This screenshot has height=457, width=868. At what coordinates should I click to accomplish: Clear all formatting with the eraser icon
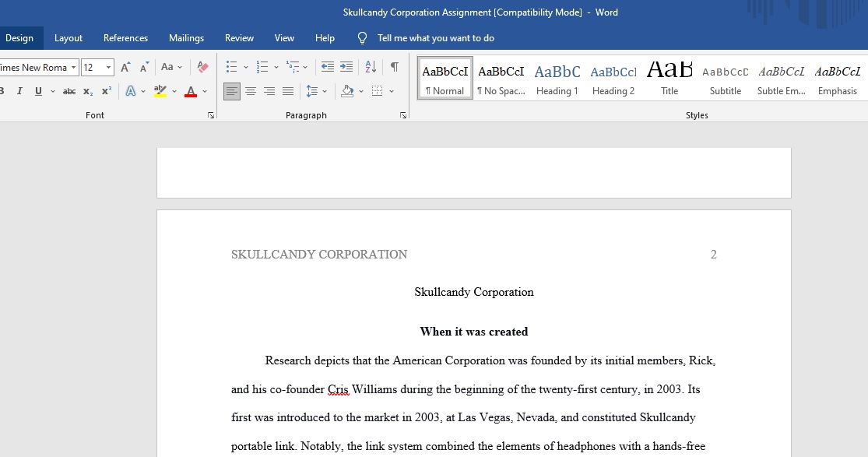(x=202, y=67)
